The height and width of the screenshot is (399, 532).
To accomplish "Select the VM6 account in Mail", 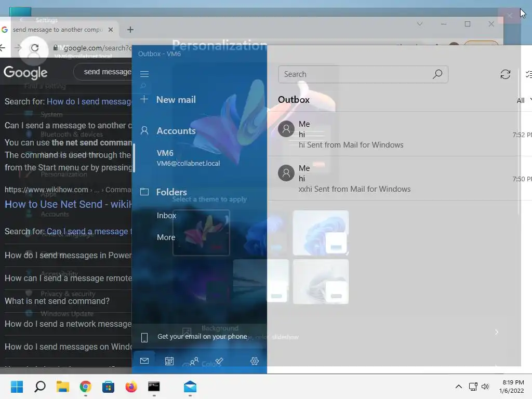I will coord(188,158).
